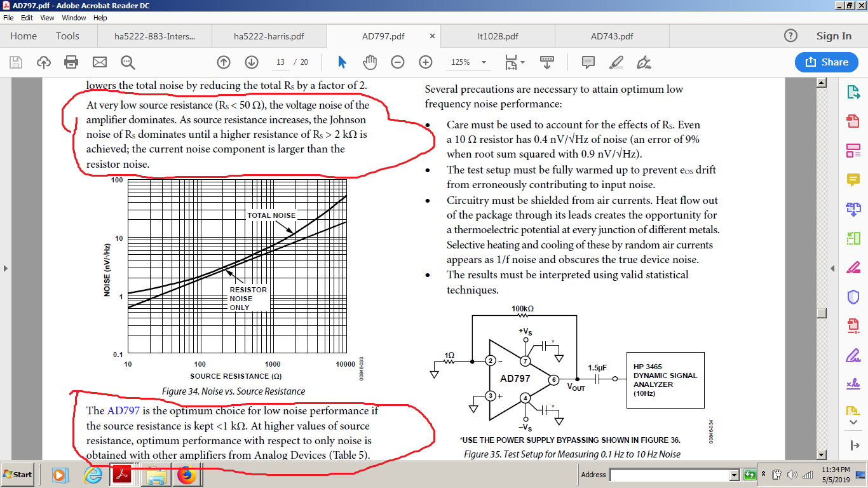Click the Sign In button

click(x=834, y=36)
